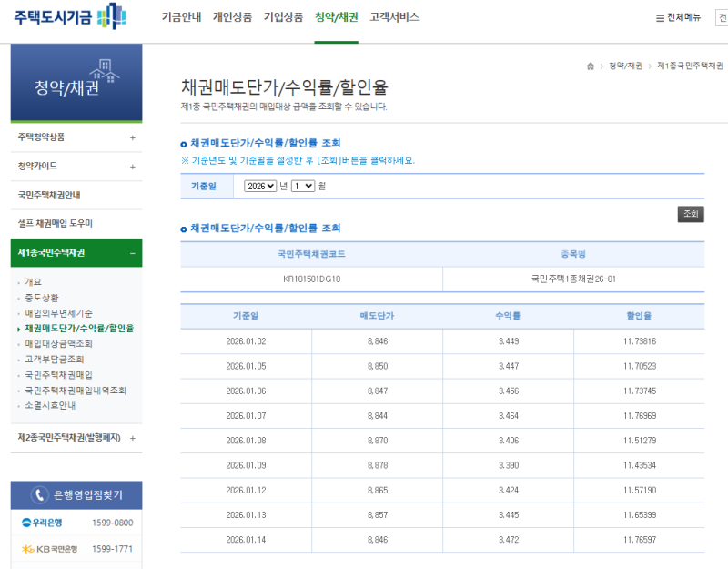This screenshot has width=728, height=569.
Task: Select 소멸시효안내 submenu item
Action: 50,405
